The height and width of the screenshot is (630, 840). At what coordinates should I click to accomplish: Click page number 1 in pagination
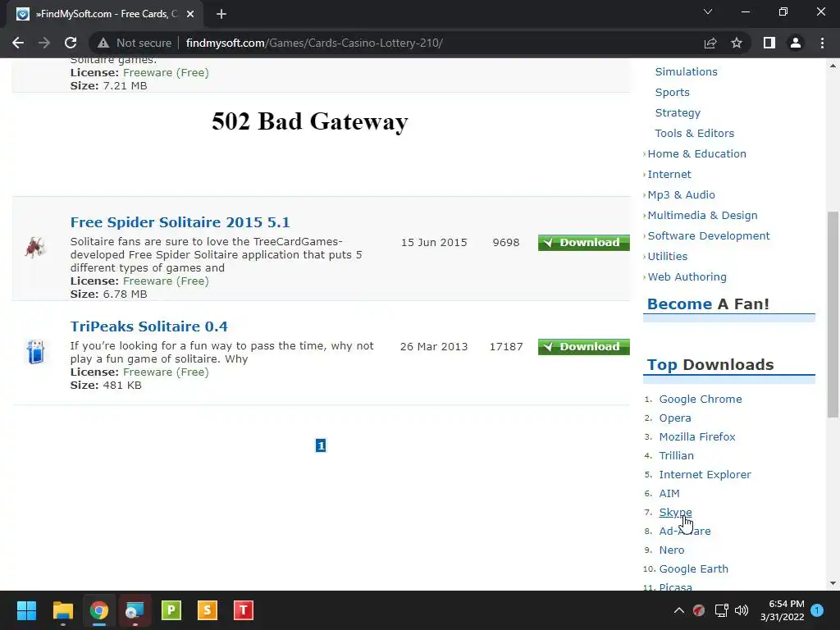point(321,445)
